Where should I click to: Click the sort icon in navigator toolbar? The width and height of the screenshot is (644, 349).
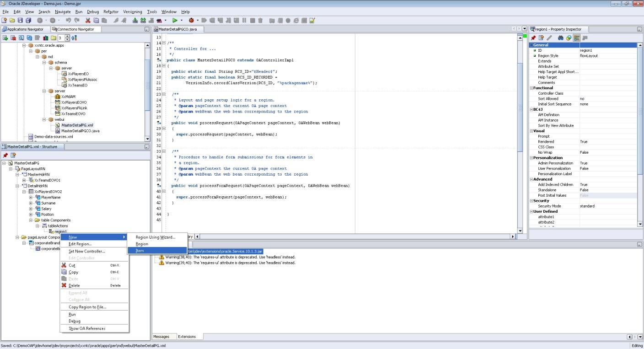pyautogui.click(x=74, y=38)
